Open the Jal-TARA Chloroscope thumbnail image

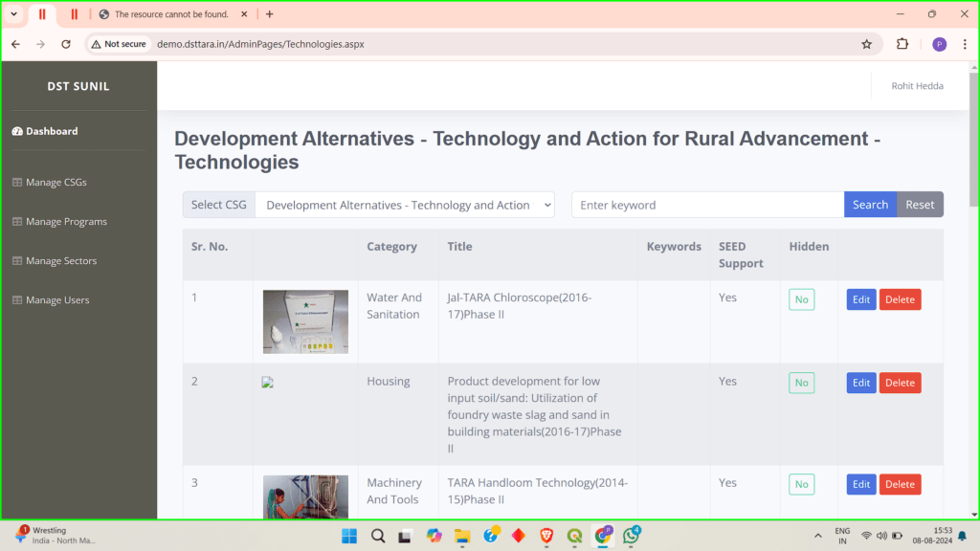[x=305, y=321]
